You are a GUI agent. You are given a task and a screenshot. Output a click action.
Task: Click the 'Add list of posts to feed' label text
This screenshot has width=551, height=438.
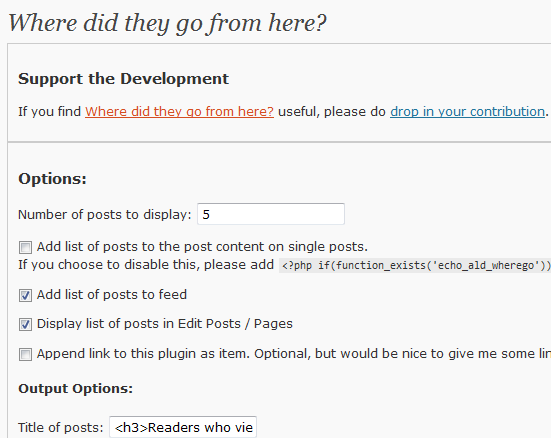tap(112, 295)
